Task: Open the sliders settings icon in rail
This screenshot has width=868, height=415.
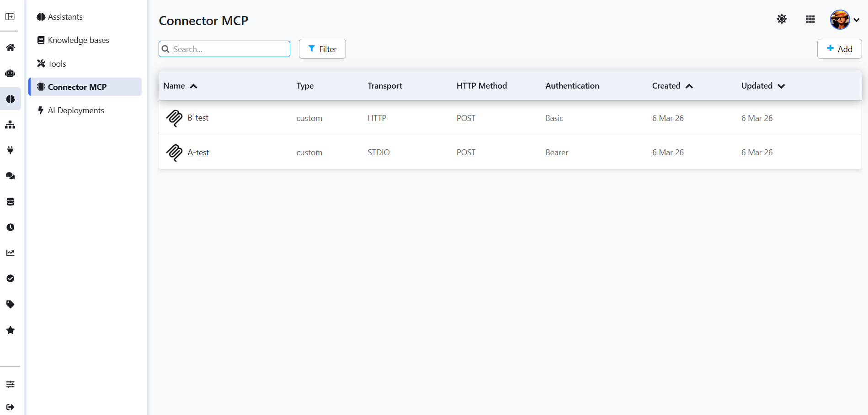Action: (10, 384)
